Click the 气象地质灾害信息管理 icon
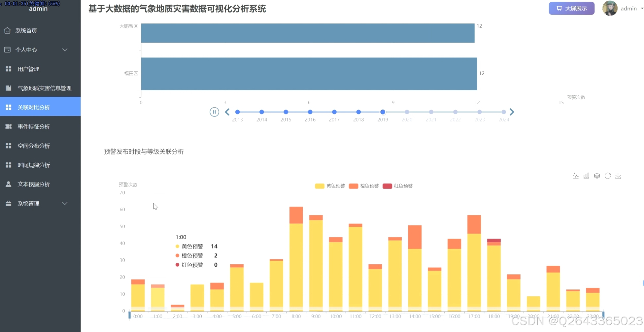This screenshot has height=332, width=644. point(9,88)
